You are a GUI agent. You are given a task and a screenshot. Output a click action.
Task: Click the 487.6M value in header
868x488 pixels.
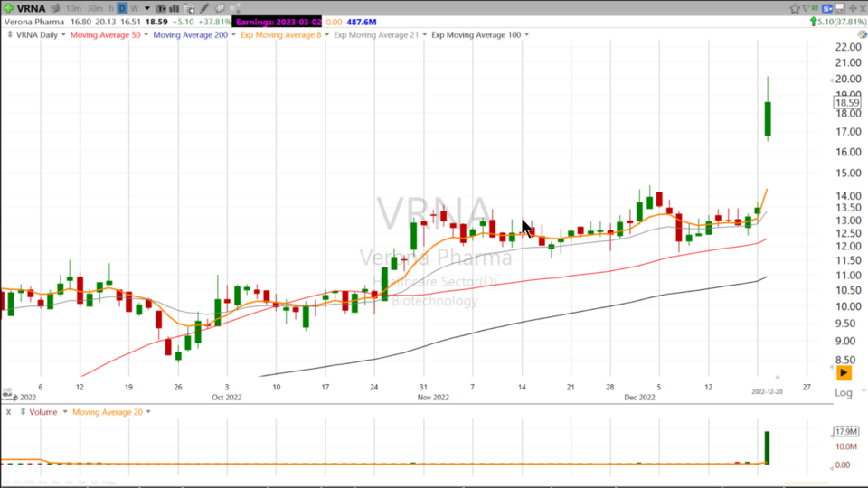(362, 22)
